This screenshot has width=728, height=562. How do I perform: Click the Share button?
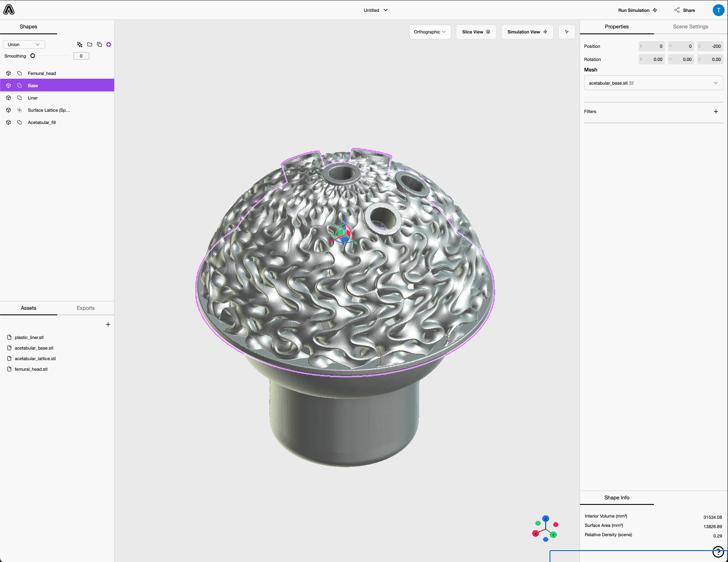684,10
